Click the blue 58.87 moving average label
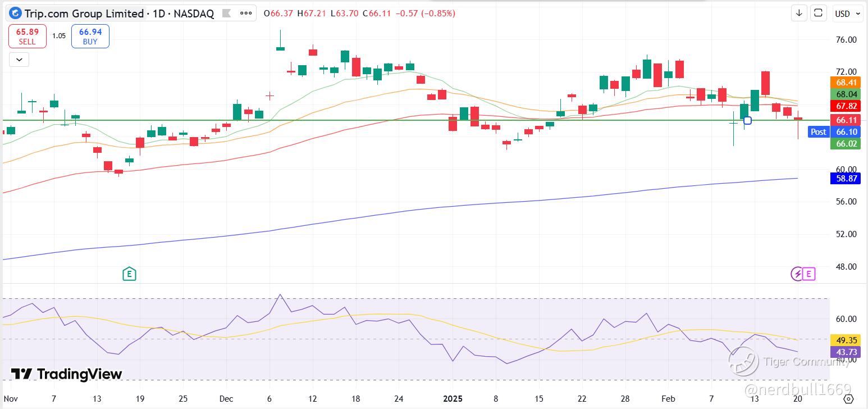Viewport: 868px width, 409px height. pos(846,179)
